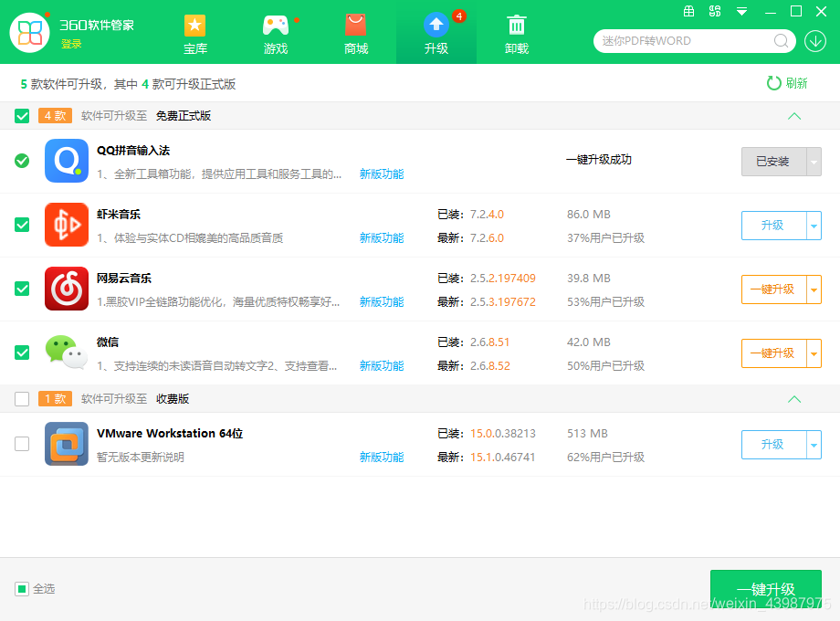Click the 微信 app icon
The width and height of the screenshot is (840, 621).
coord(66,353)
